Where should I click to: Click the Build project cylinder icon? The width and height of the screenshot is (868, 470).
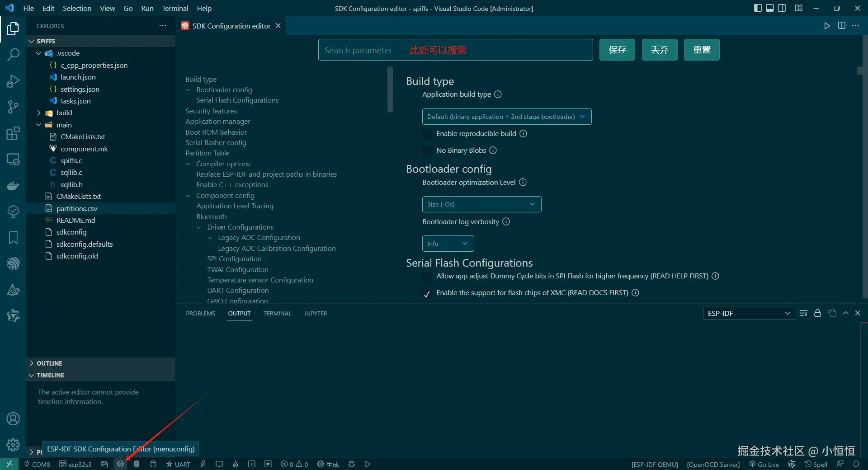click(x=153, y=464)
